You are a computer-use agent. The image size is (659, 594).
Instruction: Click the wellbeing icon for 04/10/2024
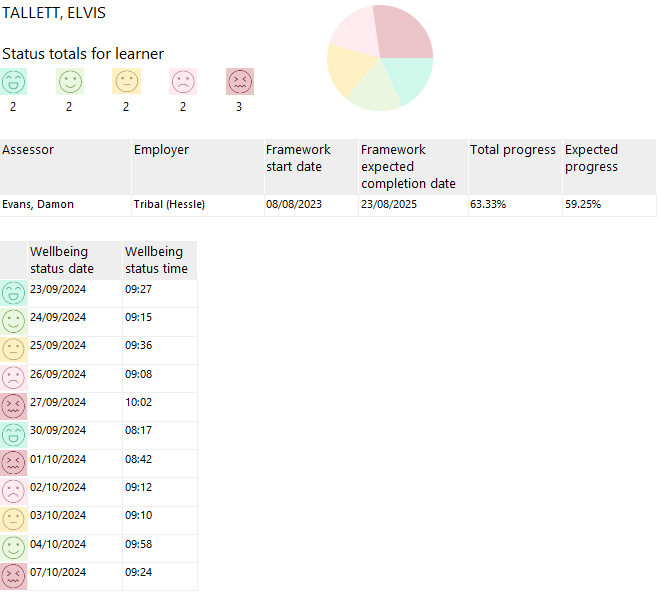pos(14,548)
